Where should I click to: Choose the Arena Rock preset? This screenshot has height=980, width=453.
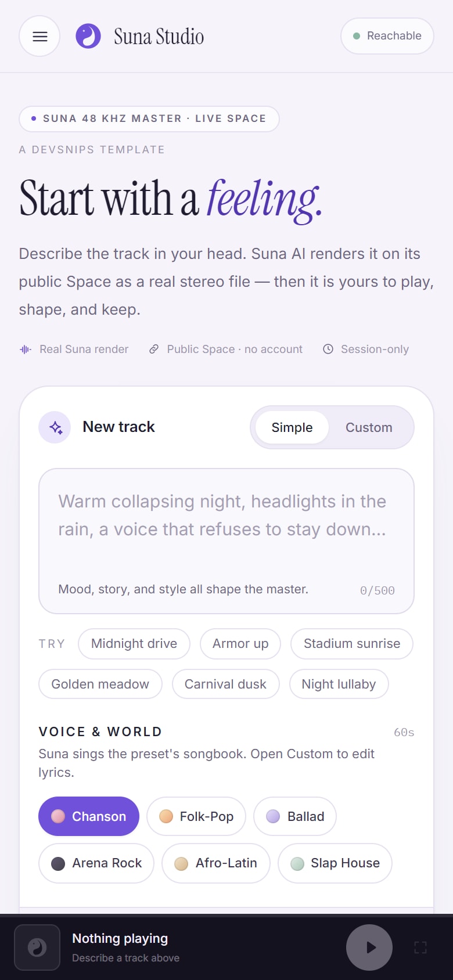[x=96, y=863]
